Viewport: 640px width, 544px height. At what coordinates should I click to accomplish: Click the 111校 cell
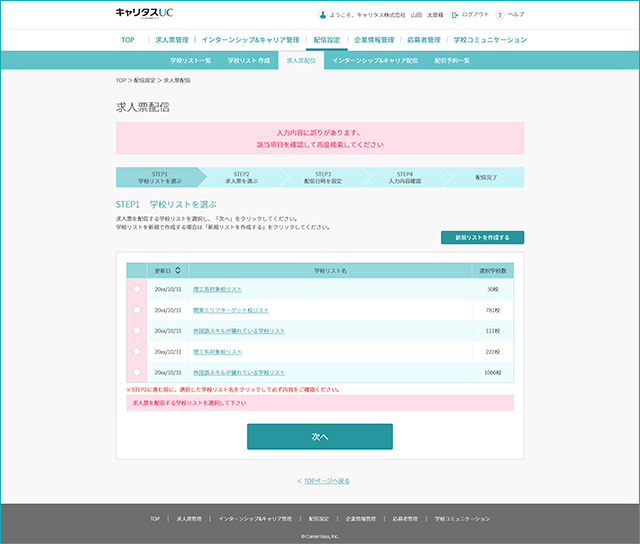(493, 331)
